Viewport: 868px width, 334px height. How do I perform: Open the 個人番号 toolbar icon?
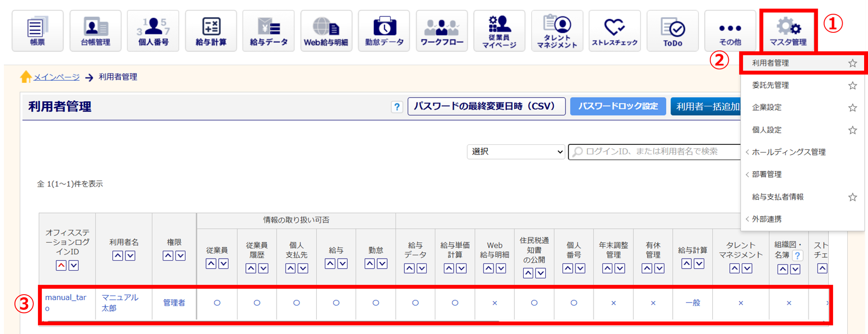point(153,31)
